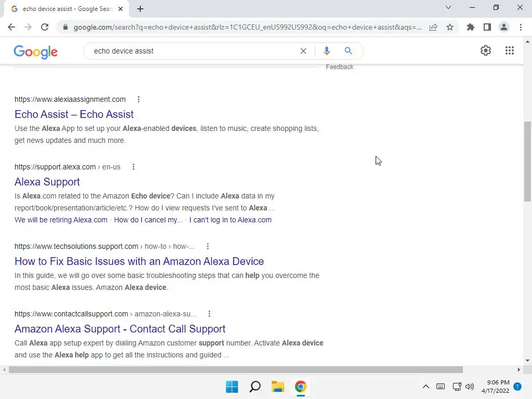
Task: Click the address bar URL
Action: pos(248,27)
